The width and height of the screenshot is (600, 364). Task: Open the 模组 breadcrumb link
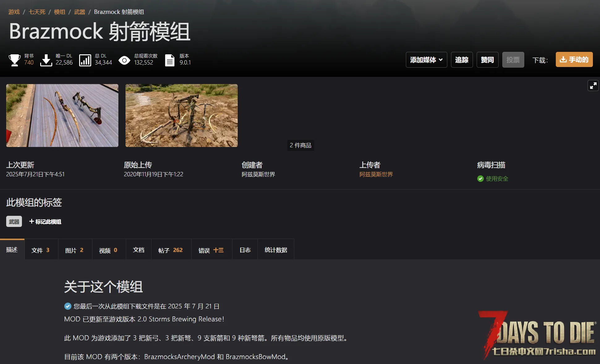[x=60, y=12]
